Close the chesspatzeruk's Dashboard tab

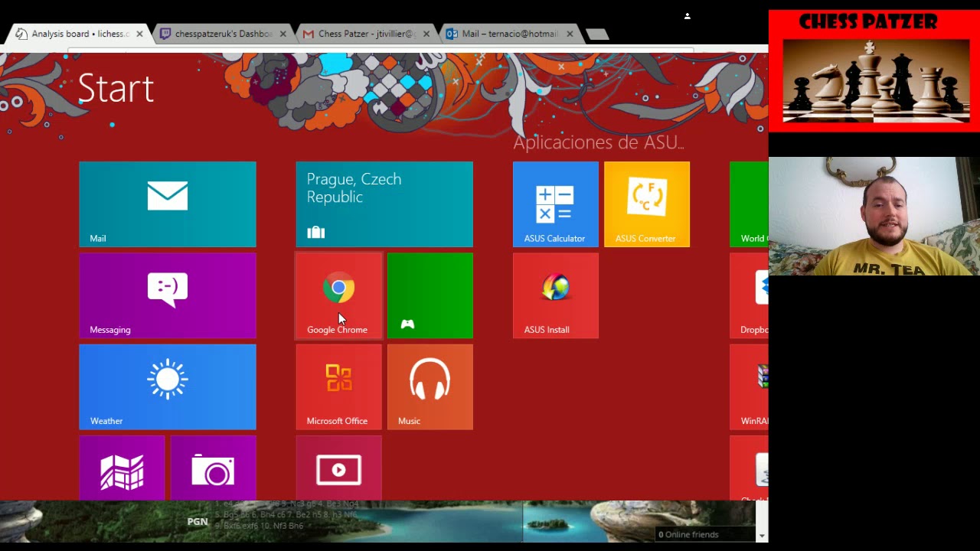pyautogui.click(x=283, y=34)
